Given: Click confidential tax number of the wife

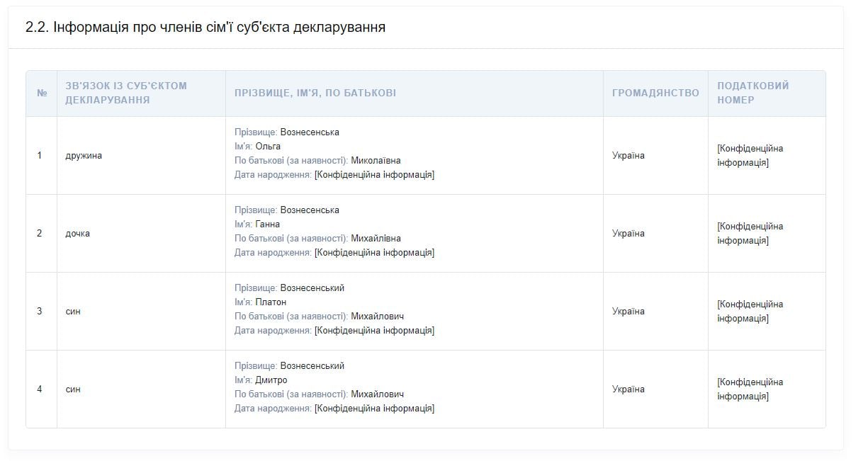Looking at the screenshot, I should pyautogui.click(x=750, y=156).
